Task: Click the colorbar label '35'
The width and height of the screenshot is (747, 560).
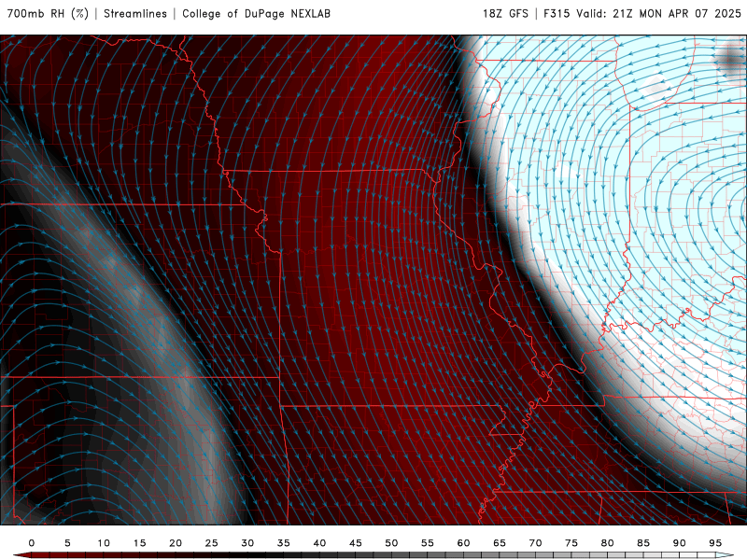Action: tap(284, 543)
